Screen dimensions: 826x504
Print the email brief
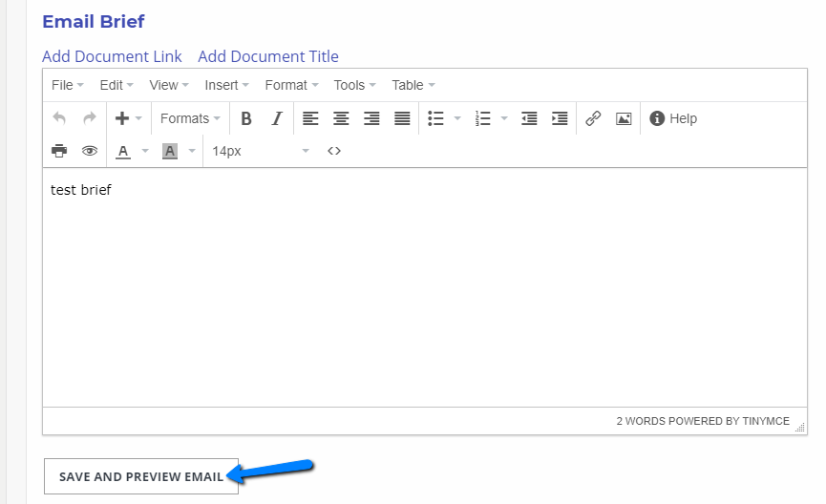click(x=59, y=151)
